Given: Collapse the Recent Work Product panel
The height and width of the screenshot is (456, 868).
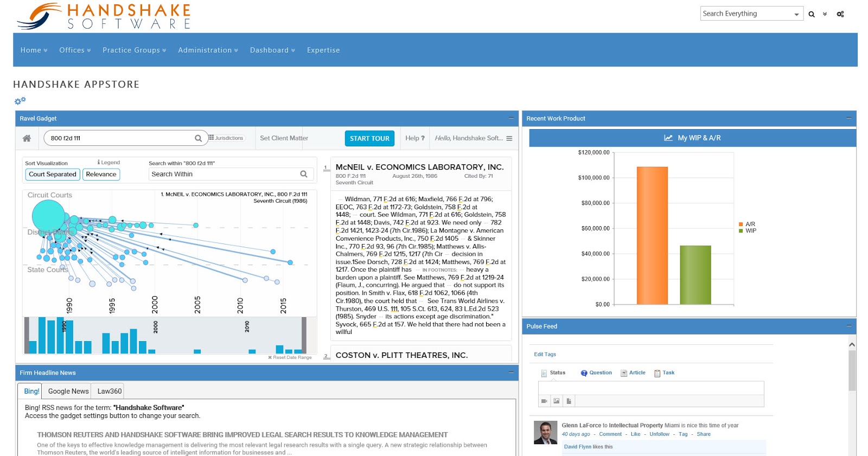Looking at the screenshot, I should coord(849,118).
